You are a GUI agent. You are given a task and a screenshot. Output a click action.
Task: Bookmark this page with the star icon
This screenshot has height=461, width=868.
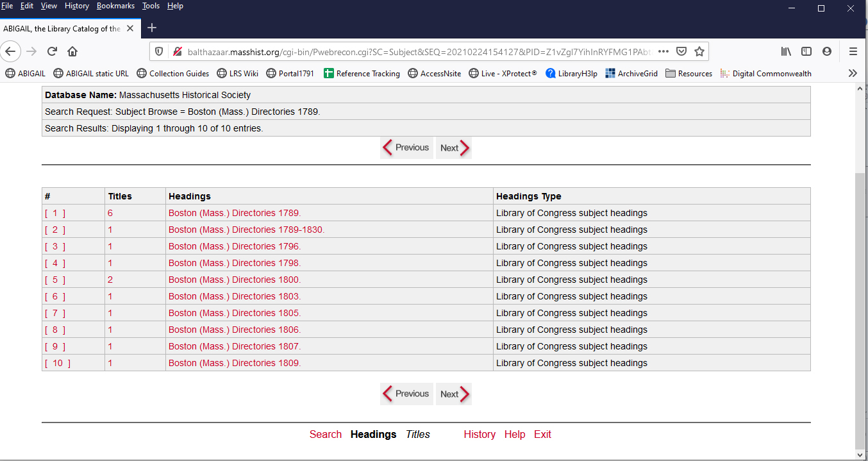click(x=699, y=51)
